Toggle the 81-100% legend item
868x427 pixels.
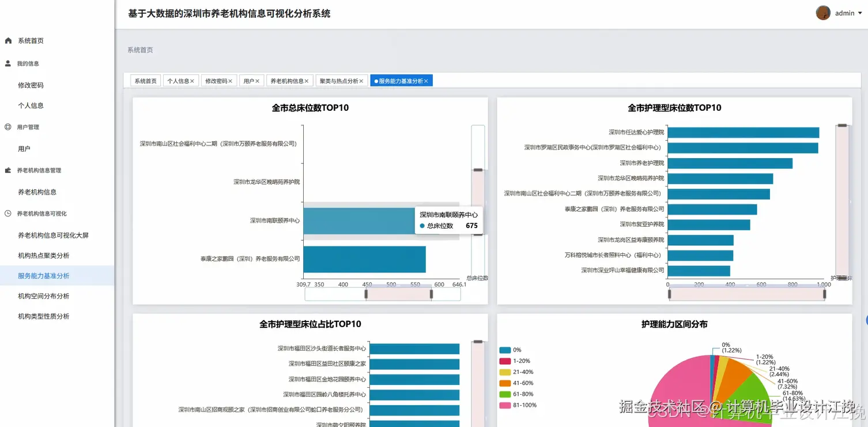coord(518,405)
